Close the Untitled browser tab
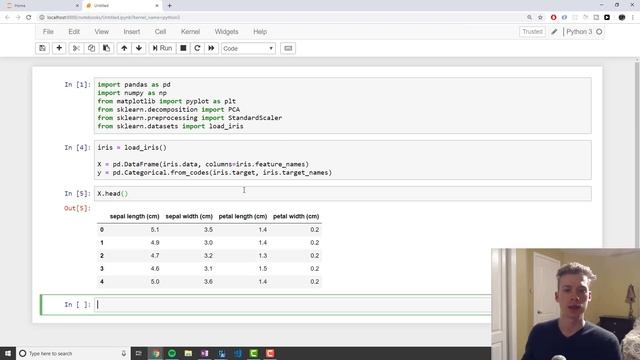 157,6
